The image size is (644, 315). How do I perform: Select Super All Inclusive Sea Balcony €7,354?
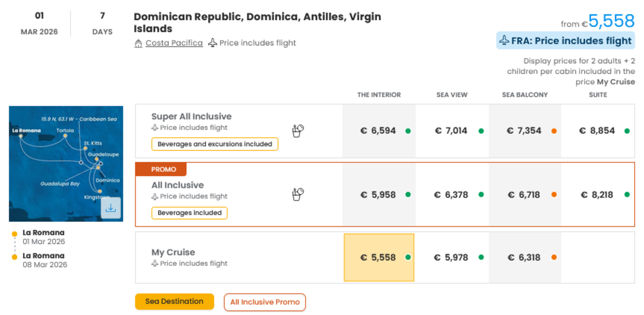(x=524, y=131)
